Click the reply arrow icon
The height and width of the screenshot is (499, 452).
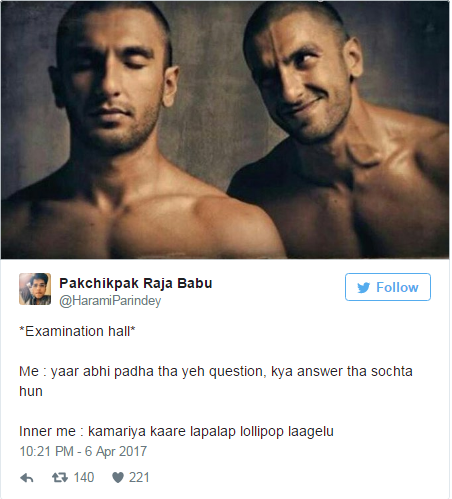pyautogui.click(x=27, y=478)
